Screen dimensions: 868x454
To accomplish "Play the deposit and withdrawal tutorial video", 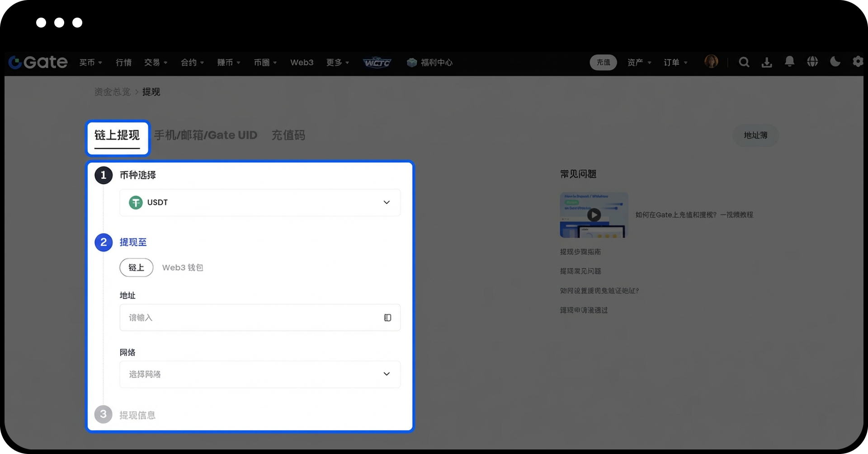I will [594, 215].
